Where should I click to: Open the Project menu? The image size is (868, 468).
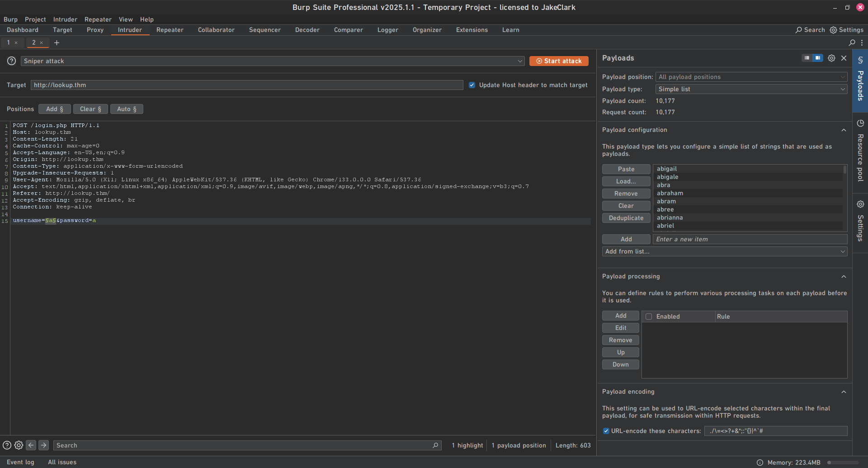35,19
